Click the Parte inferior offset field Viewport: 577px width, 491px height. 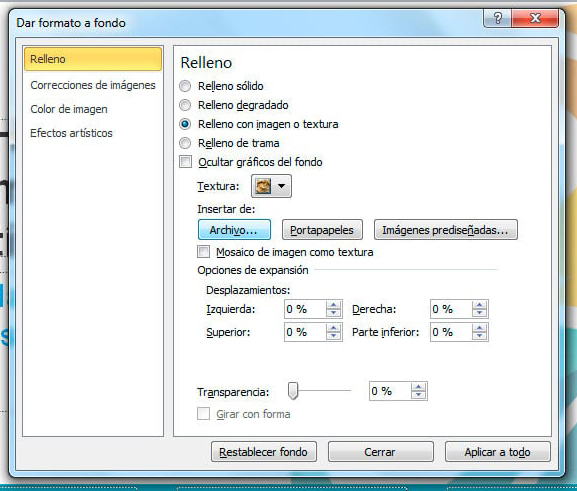click(x=451, y=332)
